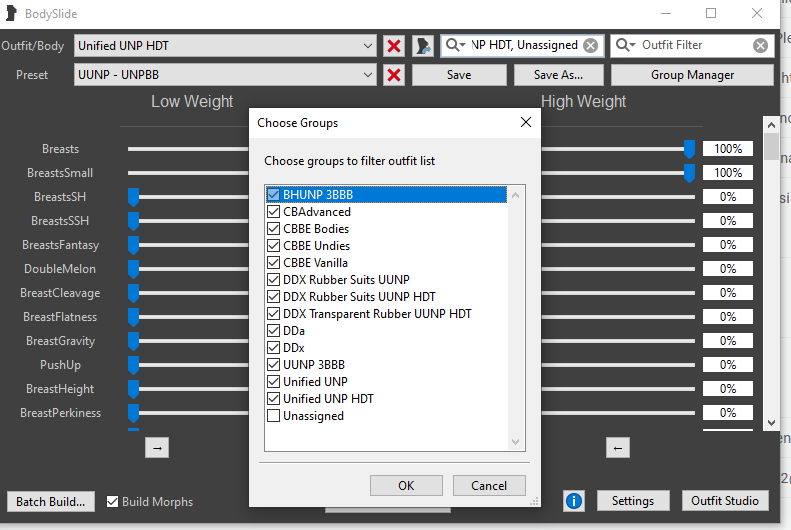Click the Outfit Filter text field
Viewport: 791px width, 530px height.
(x=694, y=45)
